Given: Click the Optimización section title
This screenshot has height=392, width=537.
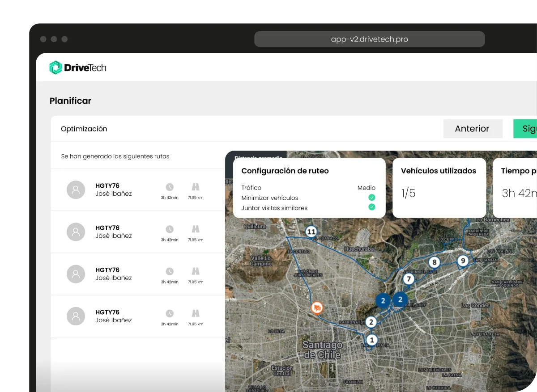Looking at the screenshot, I should coord(84,129).
